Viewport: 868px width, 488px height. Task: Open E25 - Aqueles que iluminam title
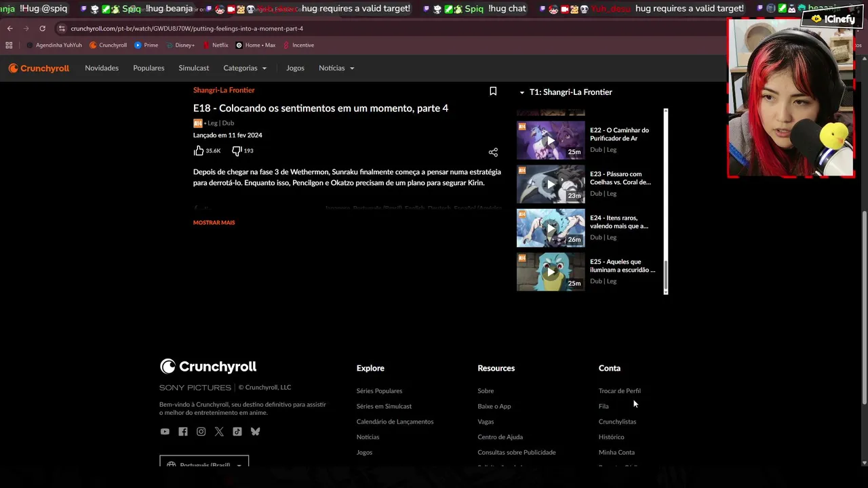click(623, 266)
